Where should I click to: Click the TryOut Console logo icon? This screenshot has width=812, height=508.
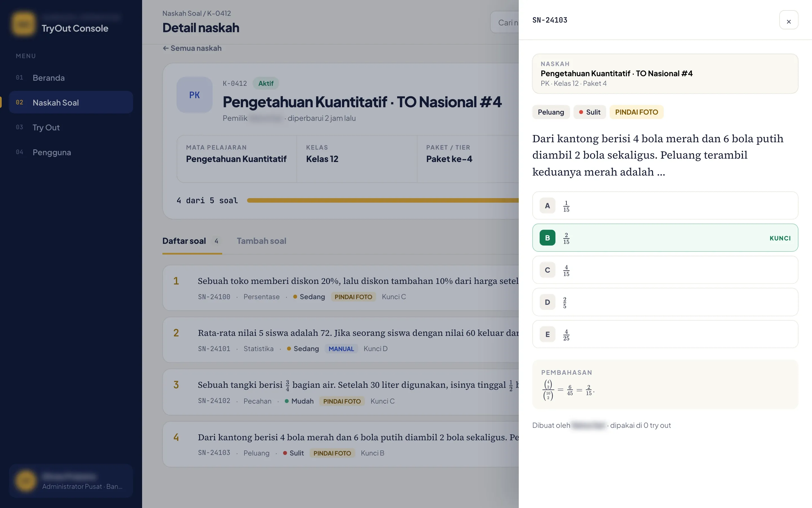(23, 24)
